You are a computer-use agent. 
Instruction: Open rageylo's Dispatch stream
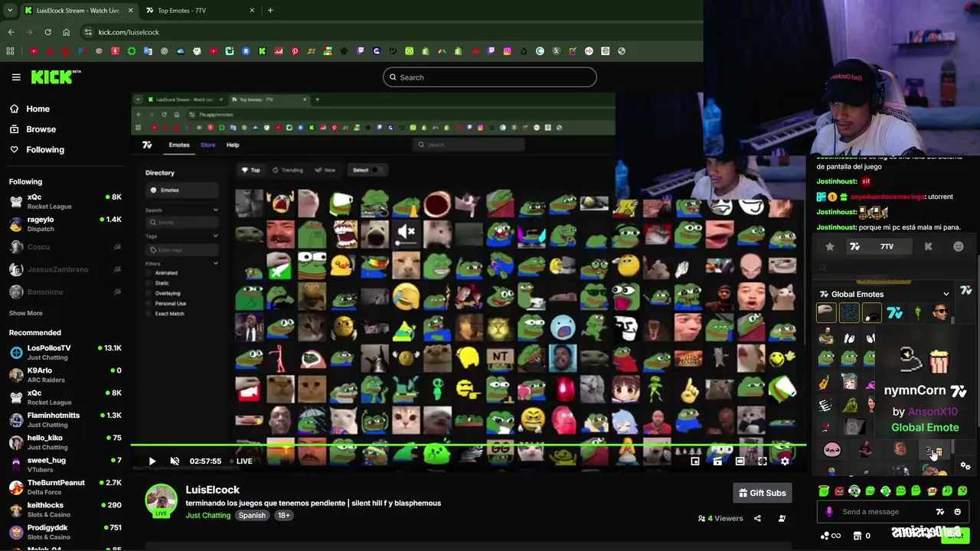click(x=65, y=223)
